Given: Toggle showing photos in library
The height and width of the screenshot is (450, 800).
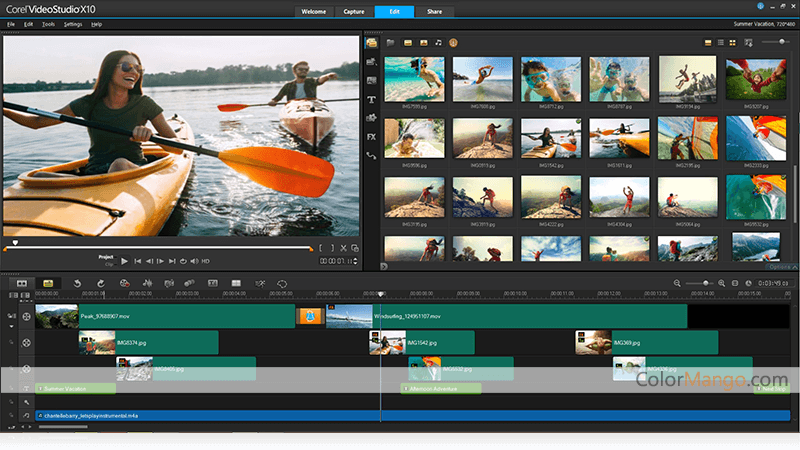Looking at the screenshot, I should [423, 43].
